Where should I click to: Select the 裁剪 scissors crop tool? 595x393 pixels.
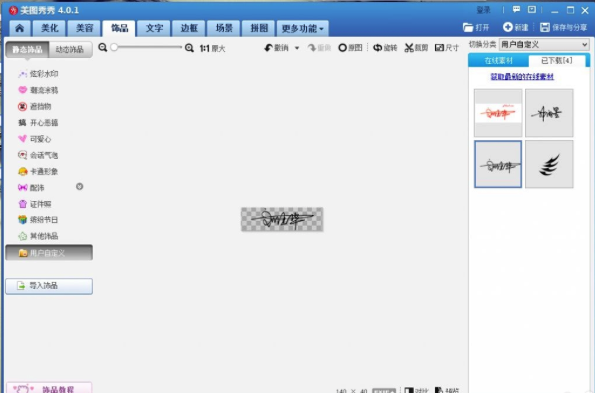pyautogui.click(x=416, y=48)
